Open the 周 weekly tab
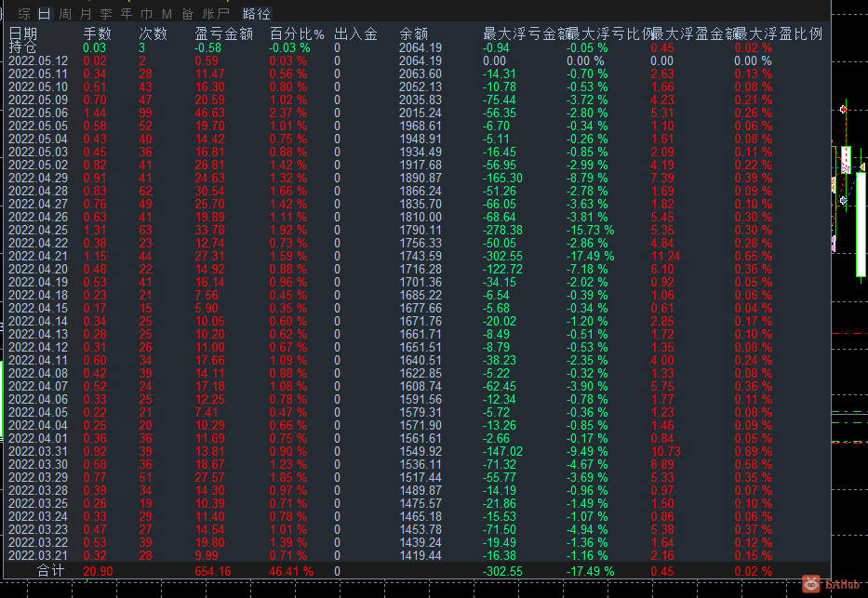Viewport: 868px width, 598px height. click(x=65, y=14)
